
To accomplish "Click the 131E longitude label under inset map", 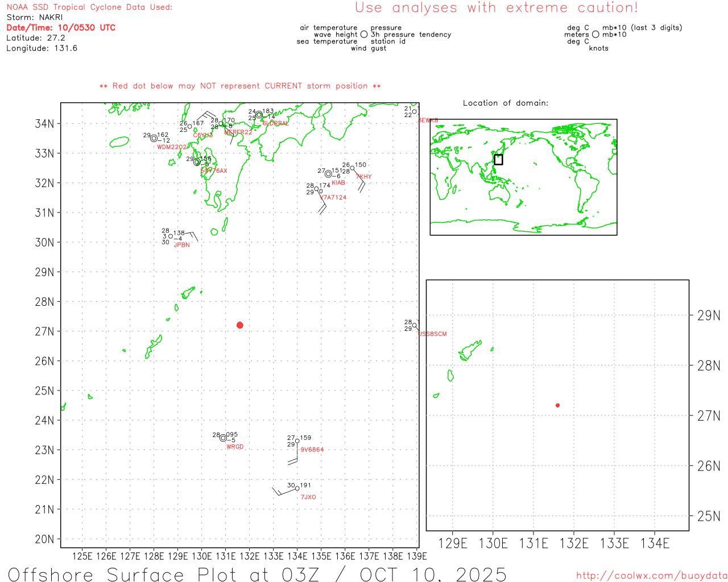I will [533, 544].
